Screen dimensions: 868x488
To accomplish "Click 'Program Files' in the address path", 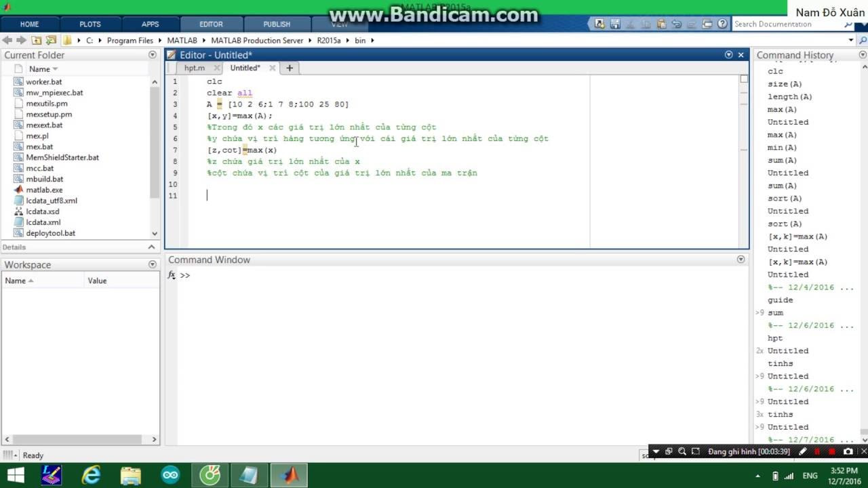I will pos(130,40).
